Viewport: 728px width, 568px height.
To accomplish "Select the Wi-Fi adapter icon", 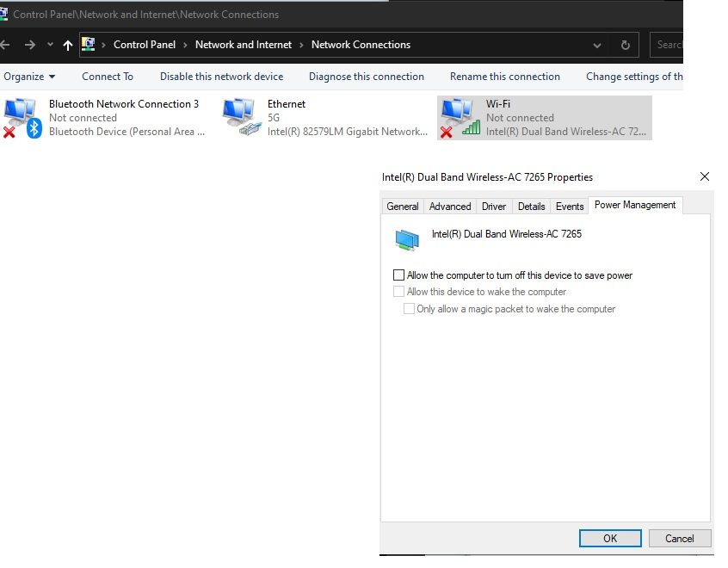I will click(460, 117).
